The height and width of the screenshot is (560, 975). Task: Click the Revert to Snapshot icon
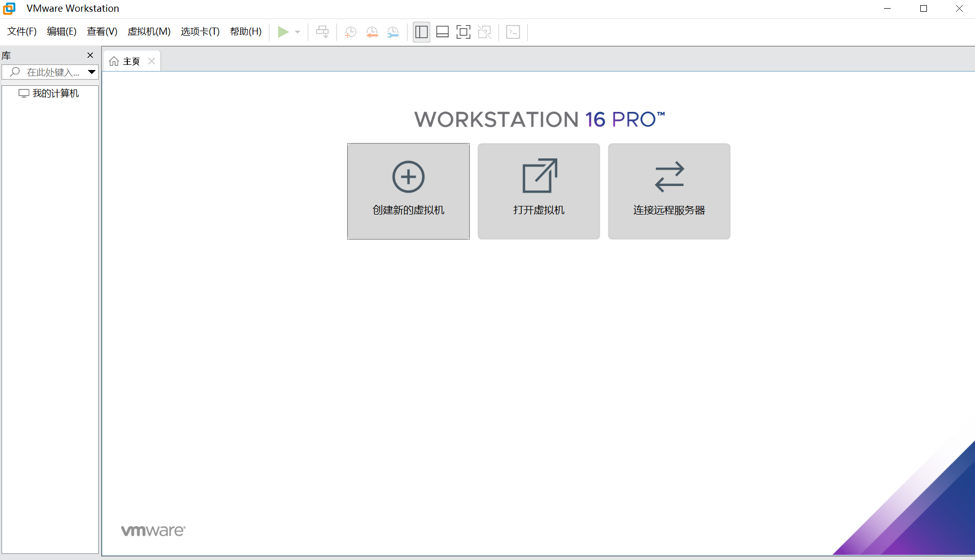[372, 32]
